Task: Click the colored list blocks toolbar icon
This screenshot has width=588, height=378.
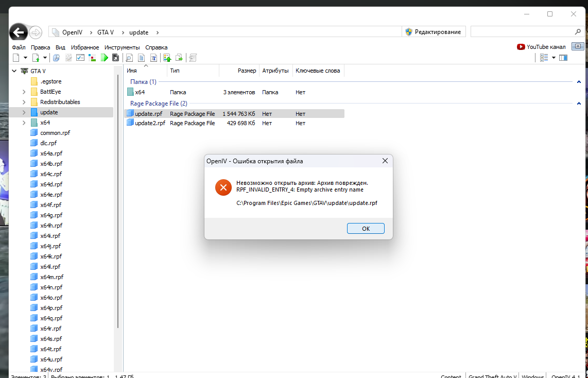Action: (x=92, y=58)
